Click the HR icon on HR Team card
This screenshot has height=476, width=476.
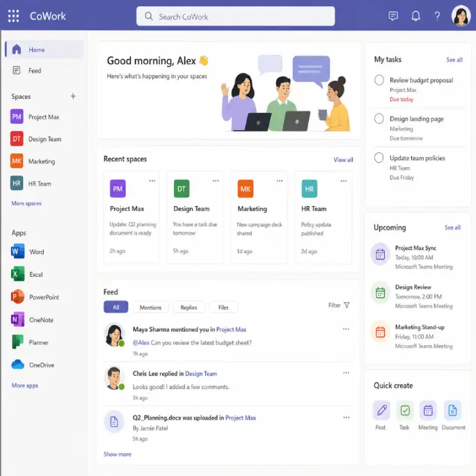[310, 189]
